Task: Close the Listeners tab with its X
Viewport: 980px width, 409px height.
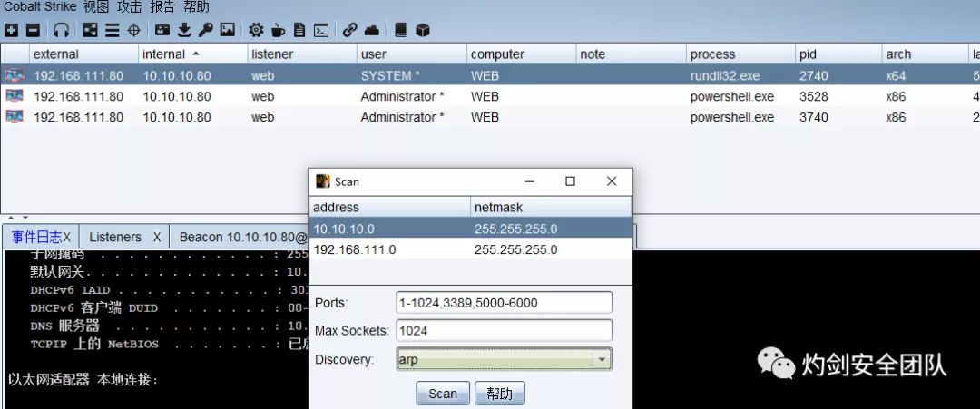Action: coord(158,237)
